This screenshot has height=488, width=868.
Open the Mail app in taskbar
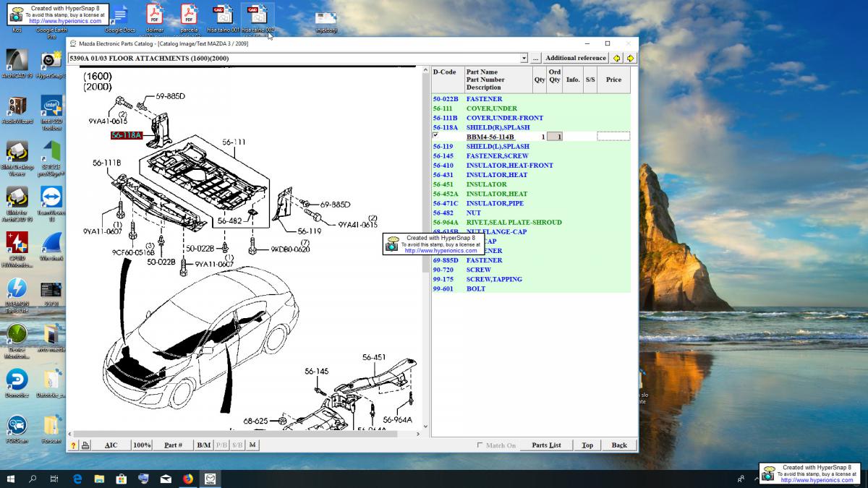click(166, 479)
